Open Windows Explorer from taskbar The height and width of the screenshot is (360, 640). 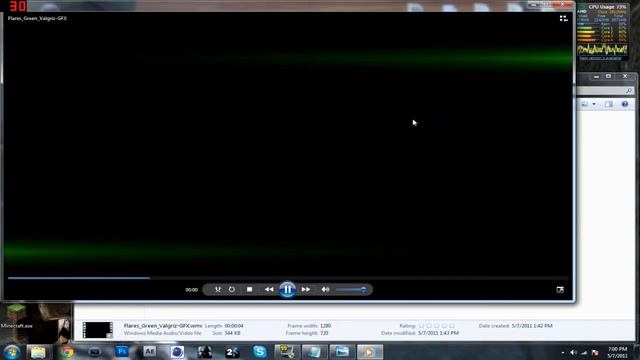(x=38, y=352)
